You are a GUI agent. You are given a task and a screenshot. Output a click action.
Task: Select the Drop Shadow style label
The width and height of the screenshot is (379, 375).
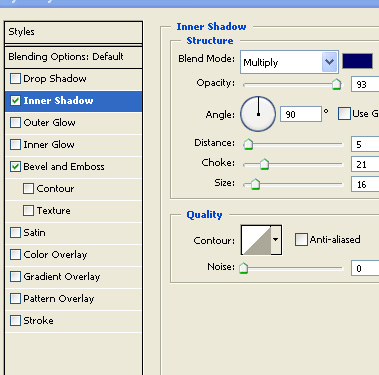55,79
